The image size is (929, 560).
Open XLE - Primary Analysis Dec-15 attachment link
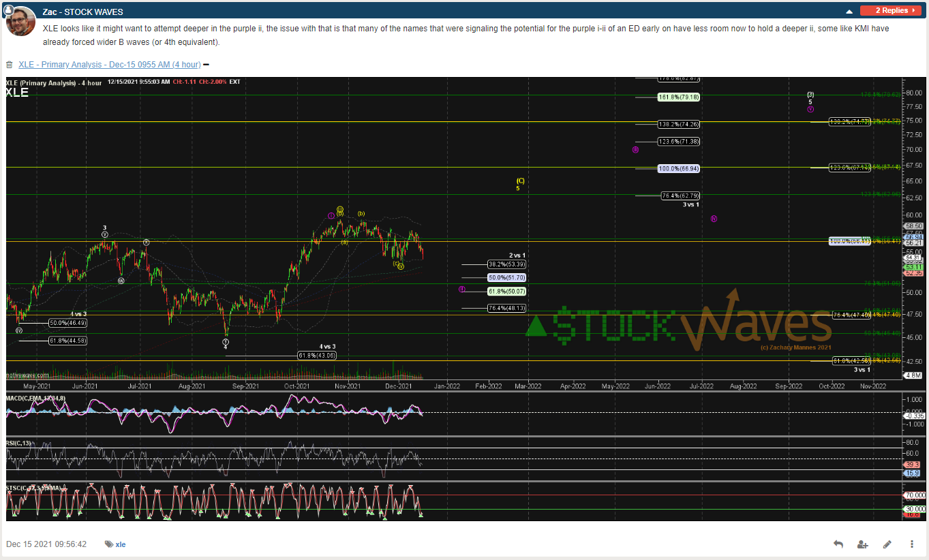click(x=110, y=65)
